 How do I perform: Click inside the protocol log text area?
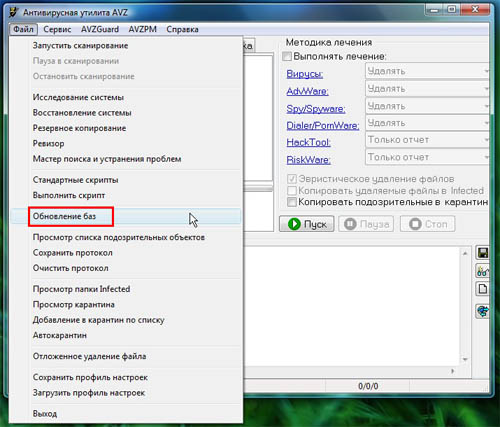352,306
